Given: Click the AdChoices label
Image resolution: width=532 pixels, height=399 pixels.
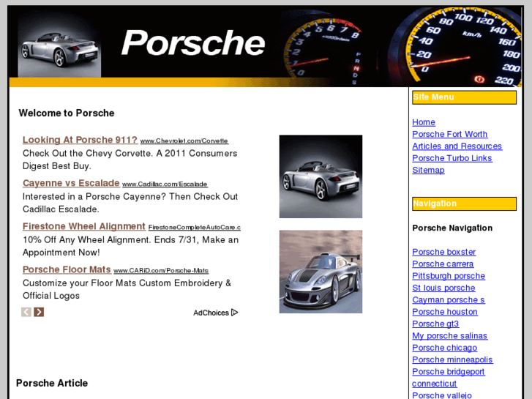Looking at the screenshot, I should click(211, 313).
